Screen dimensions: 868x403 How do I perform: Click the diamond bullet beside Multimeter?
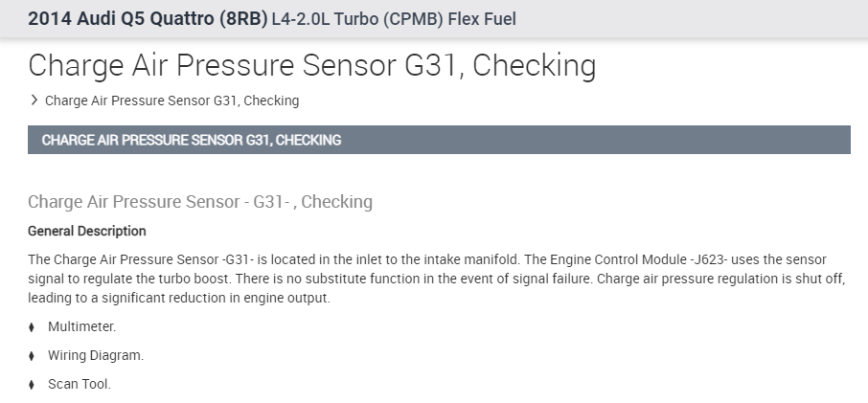[32, 327]
